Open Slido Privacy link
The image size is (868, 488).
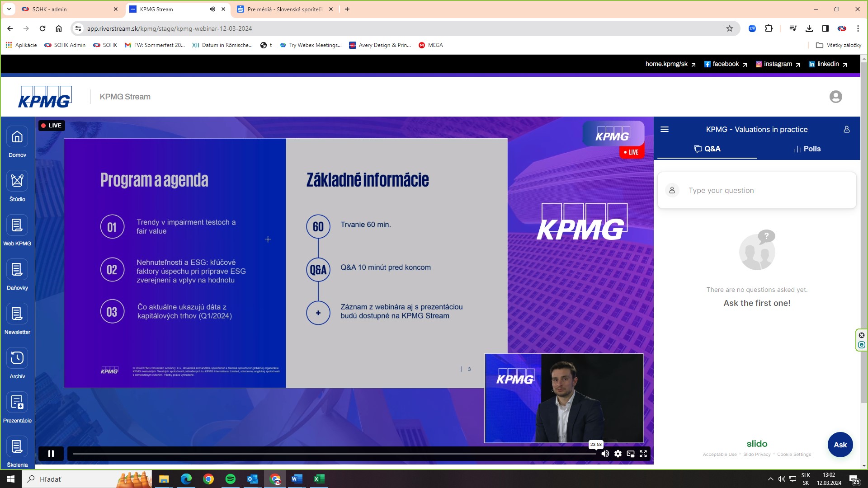(757, 455)
